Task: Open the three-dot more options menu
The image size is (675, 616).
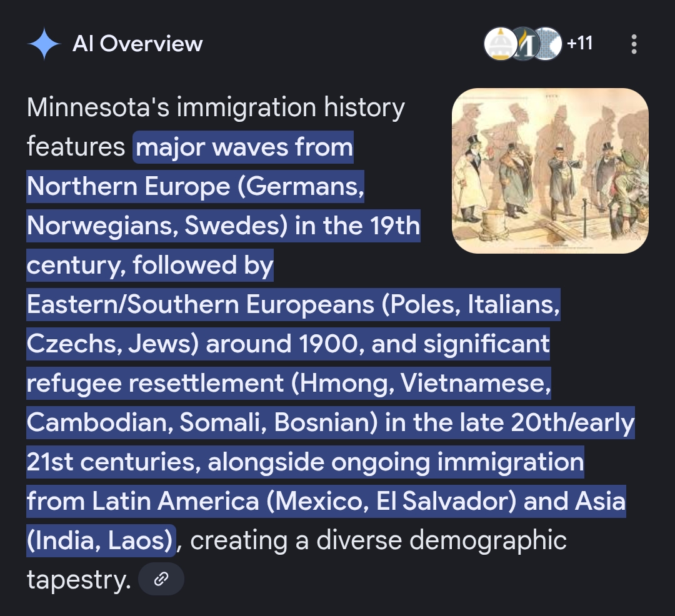Action: 634,44
